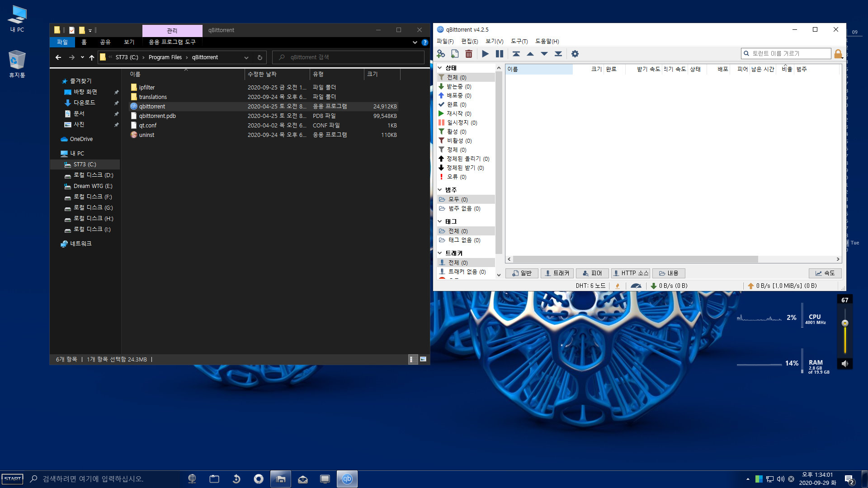Open 파일(F) menu in qBittorrent
This screenshot has height=488, width=868.
[x=445, y=41]
